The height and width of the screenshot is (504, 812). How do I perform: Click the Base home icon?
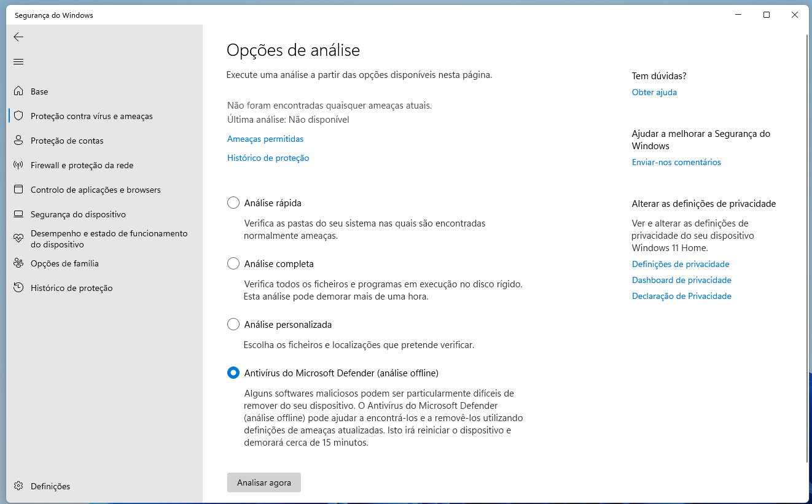pos(18,91)
